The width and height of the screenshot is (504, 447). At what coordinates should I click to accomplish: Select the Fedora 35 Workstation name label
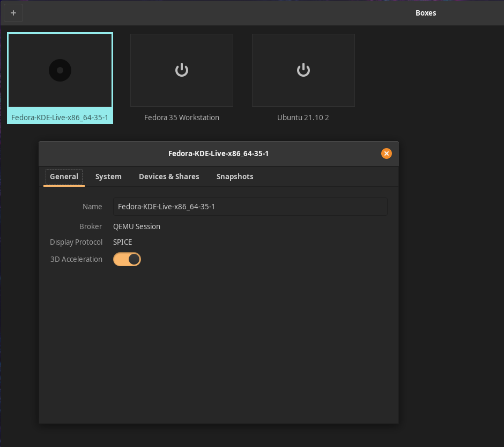click(182, 118)
